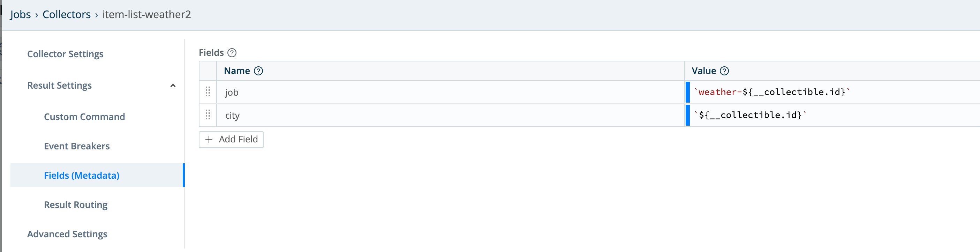This screenshot has height=252, width=980.
Task: Grab the drag handle for the job field row
Action: pos(208,92)
